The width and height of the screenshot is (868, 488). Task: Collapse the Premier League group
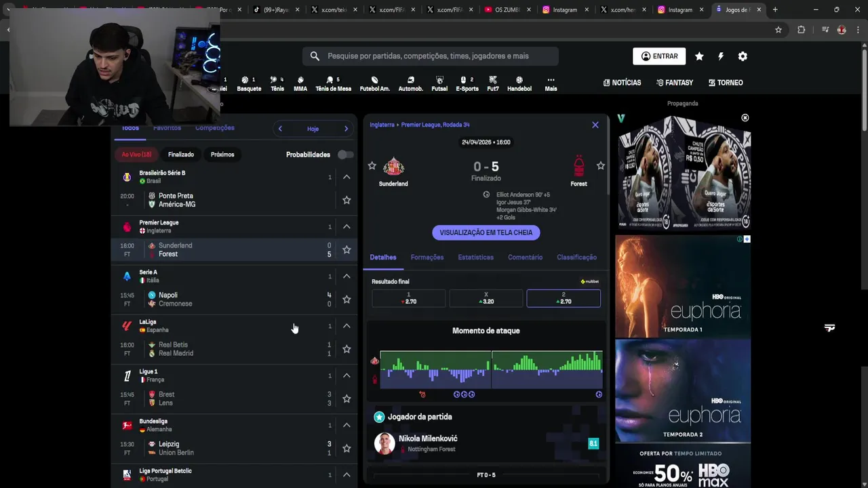pos(346,226)
